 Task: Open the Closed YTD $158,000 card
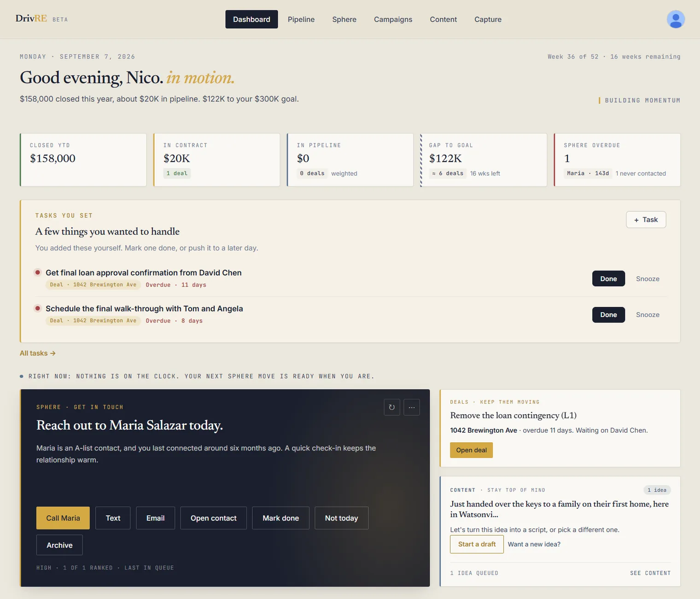[x=83, y=160]
